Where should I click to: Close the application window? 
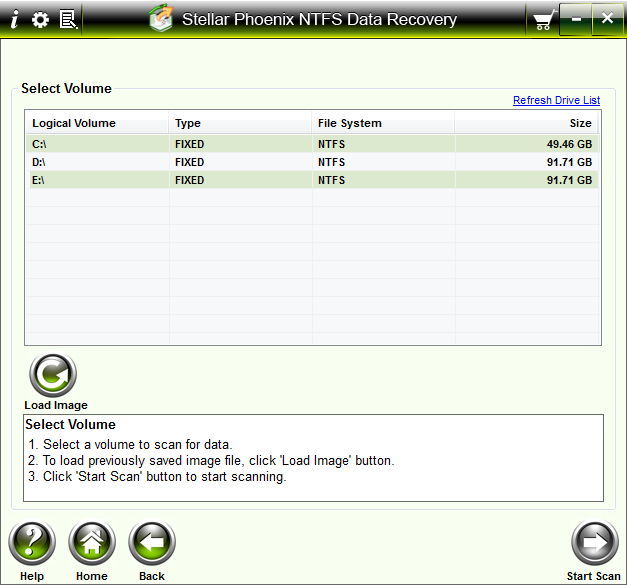[x=607, y=18]
